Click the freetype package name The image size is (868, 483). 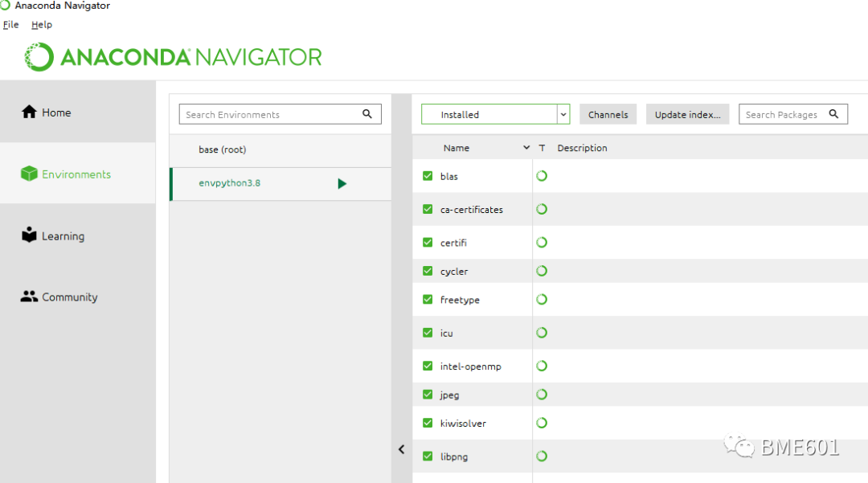point(460,300)
